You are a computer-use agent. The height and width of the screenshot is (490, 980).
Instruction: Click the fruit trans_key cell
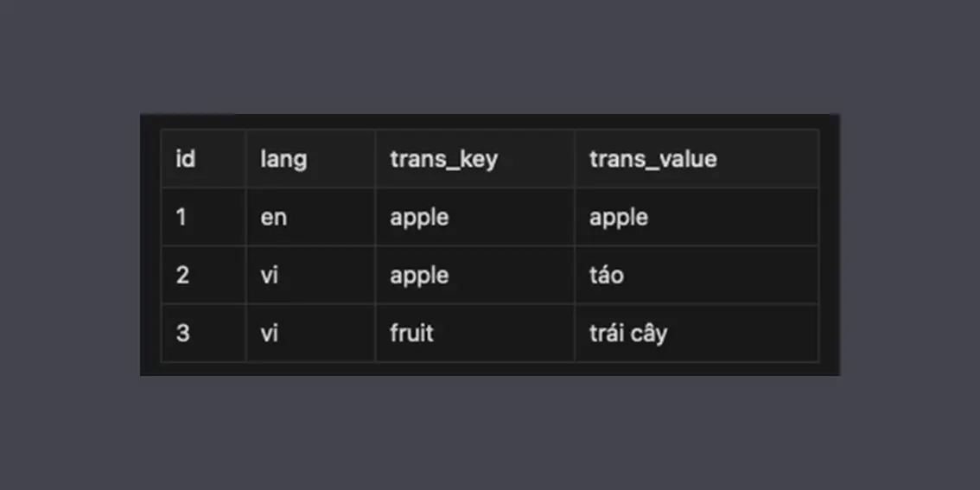coord(475,333)
